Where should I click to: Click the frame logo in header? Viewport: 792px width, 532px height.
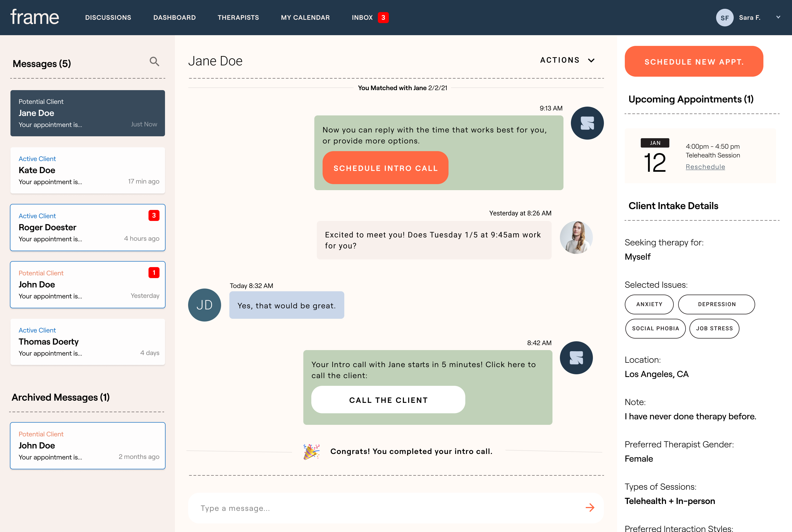[x=35, y=17]
